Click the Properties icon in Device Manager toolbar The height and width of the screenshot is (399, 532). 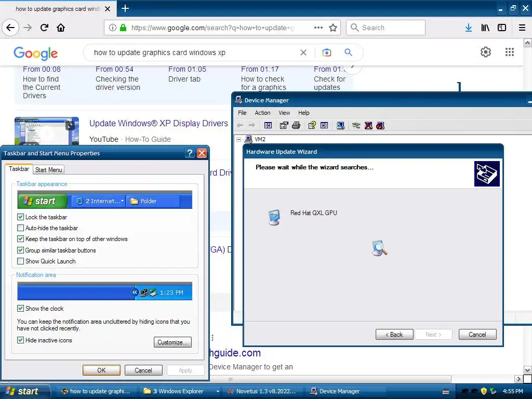click(x=284, y=126)
